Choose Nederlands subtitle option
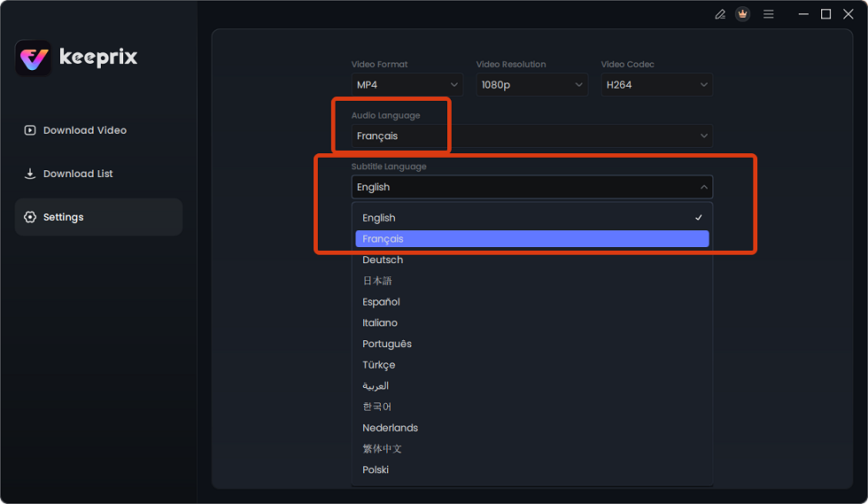The image size is (868, 504). pos(390,428)
